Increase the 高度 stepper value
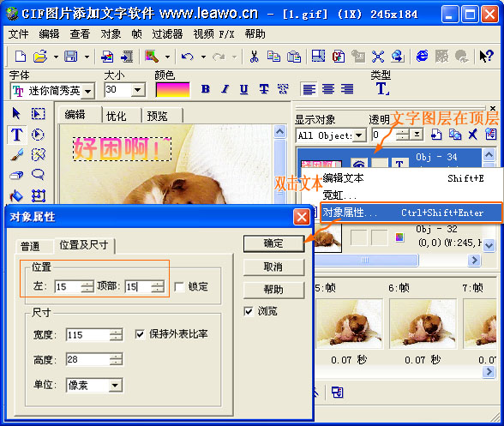 [x=116, y=357]
